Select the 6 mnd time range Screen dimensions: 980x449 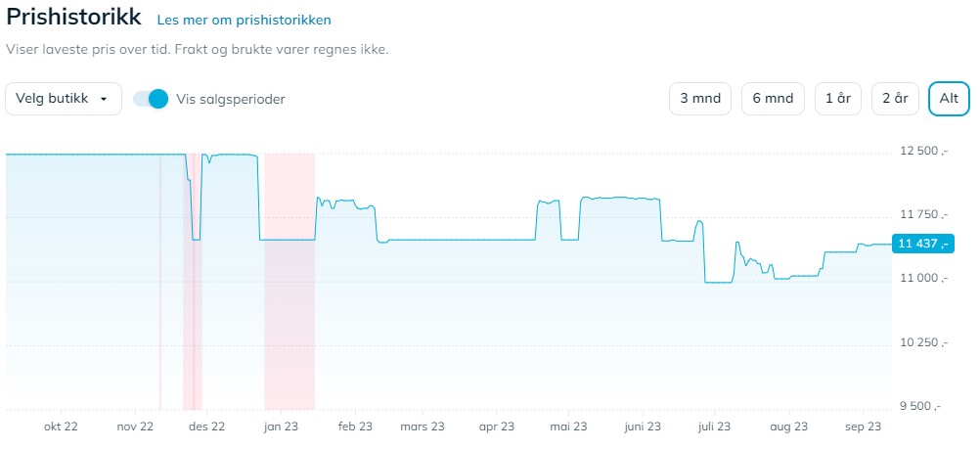pos(773,99)
